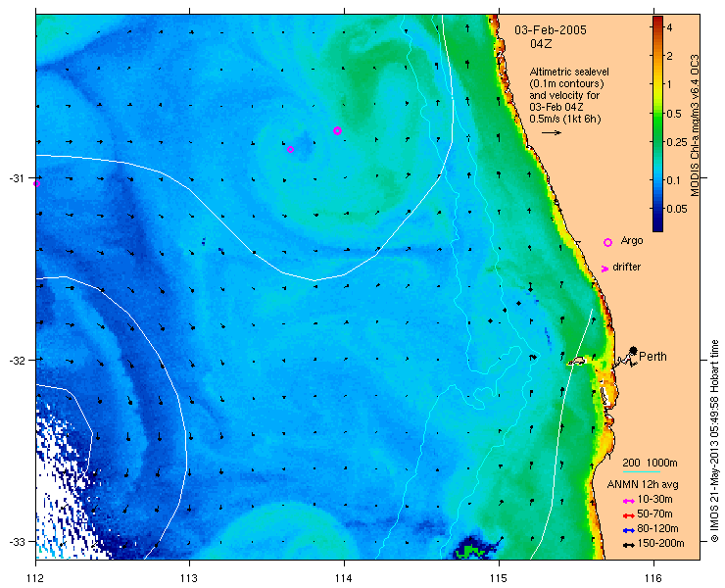The image size is (725, 588).
Task: Click the Perth city label
Action: (x=652, y=356)
